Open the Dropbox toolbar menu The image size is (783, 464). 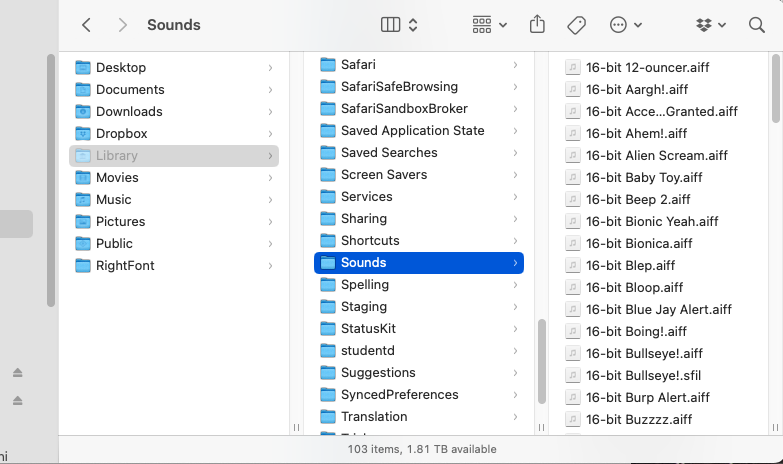711,24
